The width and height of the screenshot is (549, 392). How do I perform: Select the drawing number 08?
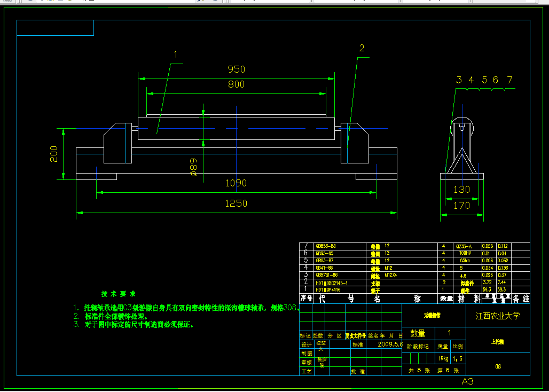498,367
